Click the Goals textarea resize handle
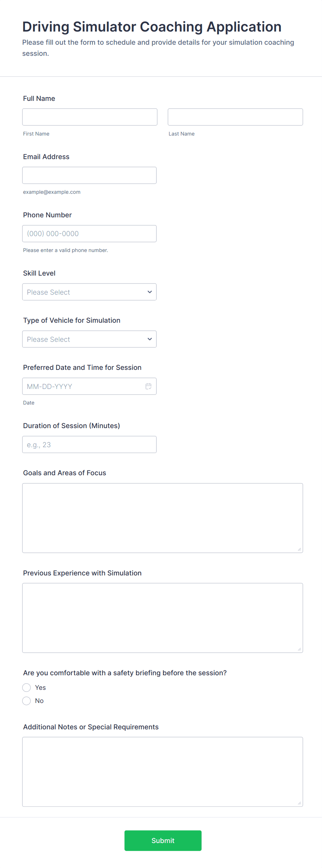 299,549
